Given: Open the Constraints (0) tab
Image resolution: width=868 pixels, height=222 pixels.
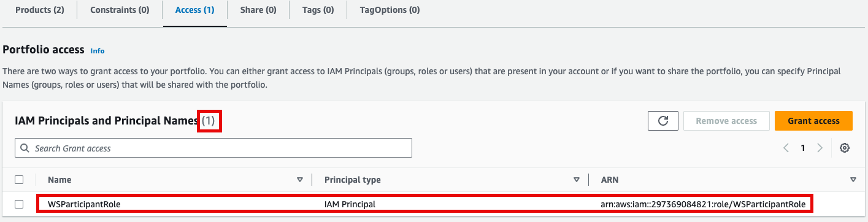Looking at the screenshot, I should 120,10.
